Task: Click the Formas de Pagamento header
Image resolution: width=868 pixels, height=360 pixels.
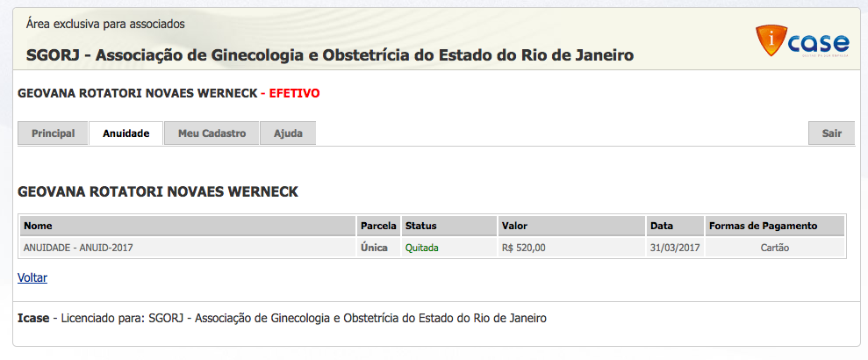Action: (763, 226)
